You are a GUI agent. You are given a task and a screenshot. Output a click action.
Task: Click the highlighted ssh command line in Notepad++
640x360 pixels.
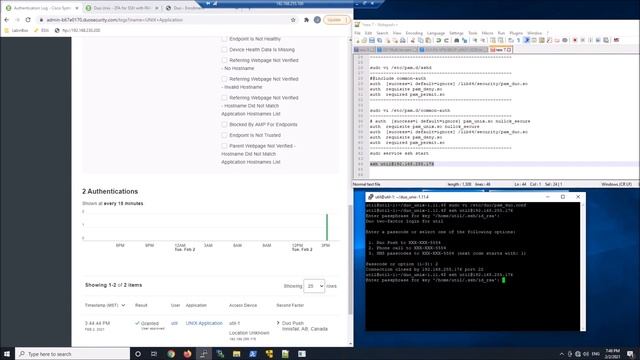[x=402, y=164]
